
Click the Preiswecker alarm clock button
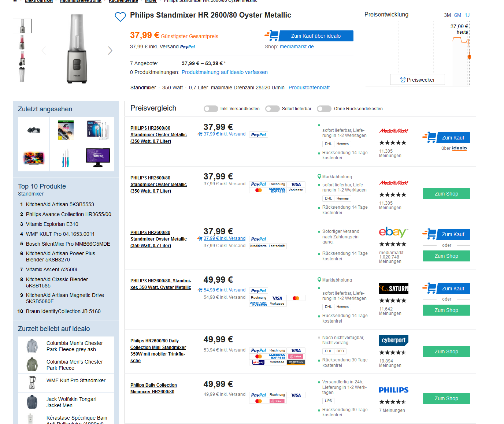point(417,80)
